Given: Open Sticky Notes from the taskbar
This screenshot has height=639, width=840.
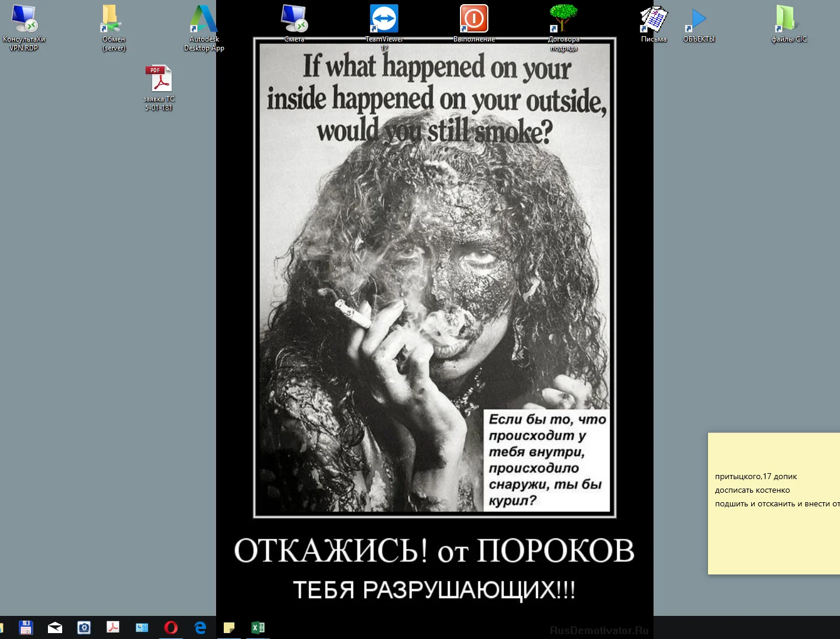Looking at the screenshot, I should coord(229,627).
